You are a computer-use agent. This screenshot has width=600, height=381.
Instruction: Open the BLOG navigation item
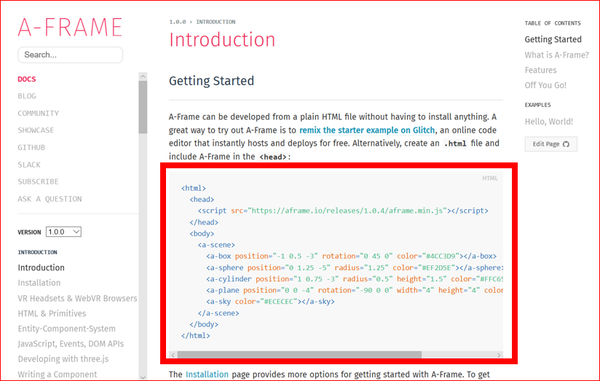click(27, 96)
